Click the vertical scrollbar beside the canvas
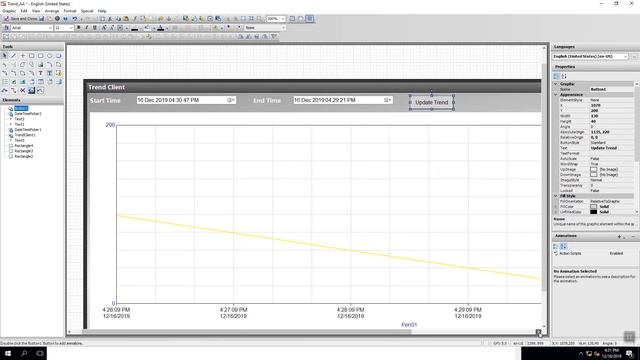The height and width of the screenshot is (360, 640). click(544, 178)
